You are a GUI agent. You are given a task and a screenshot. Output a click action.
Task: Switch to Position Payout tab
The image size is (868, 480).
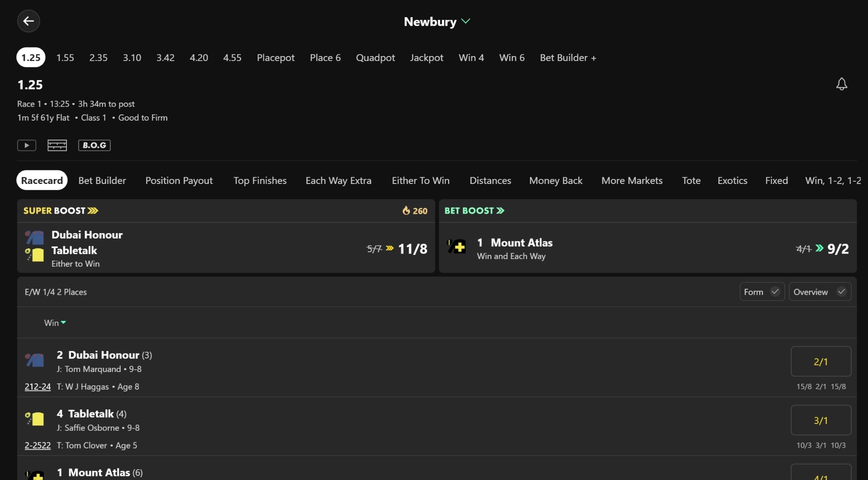[x=179, y=180]
